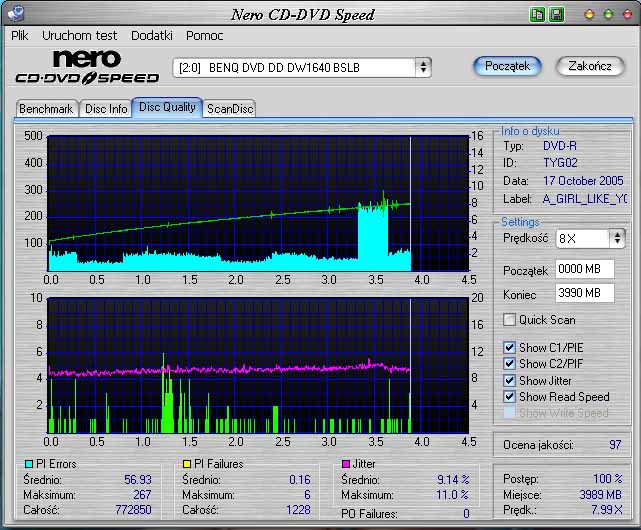Click the green maximize window button
Screen dimensions: 641x530
click(608, 15)
